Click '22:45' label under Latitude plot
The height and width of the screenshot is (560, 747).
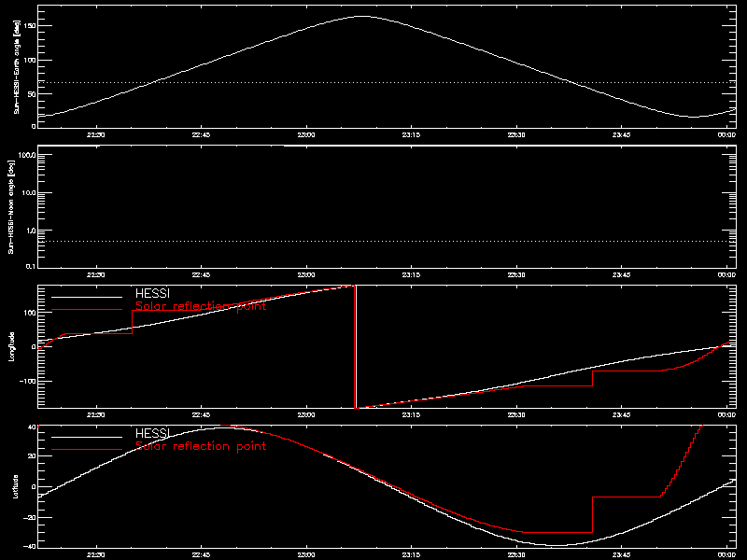201,555
